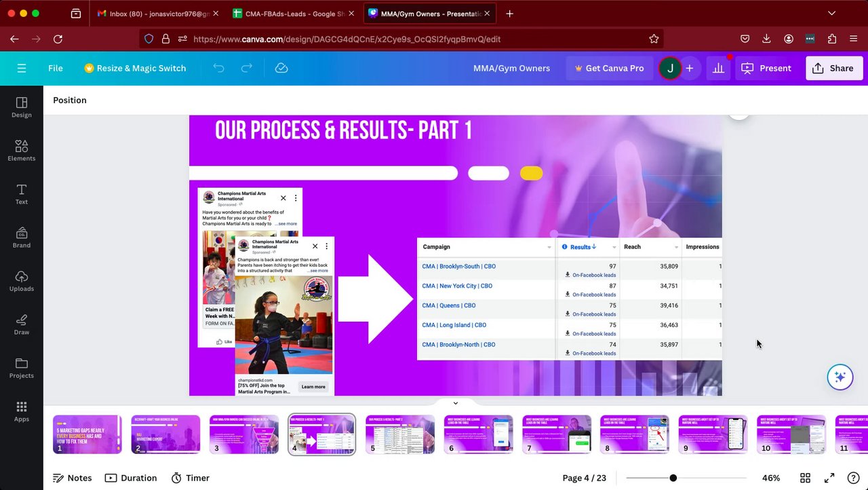Open the Projects sidebar panel
The width and height of the screenshot is (868, 490).
pyautogui.click(x=22, y=368)
